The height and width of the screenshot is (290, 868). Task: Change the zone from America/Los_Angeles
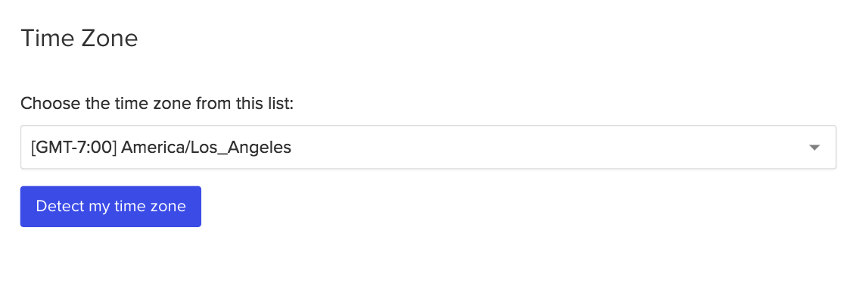pyautogui.click(x=428, y=147)
